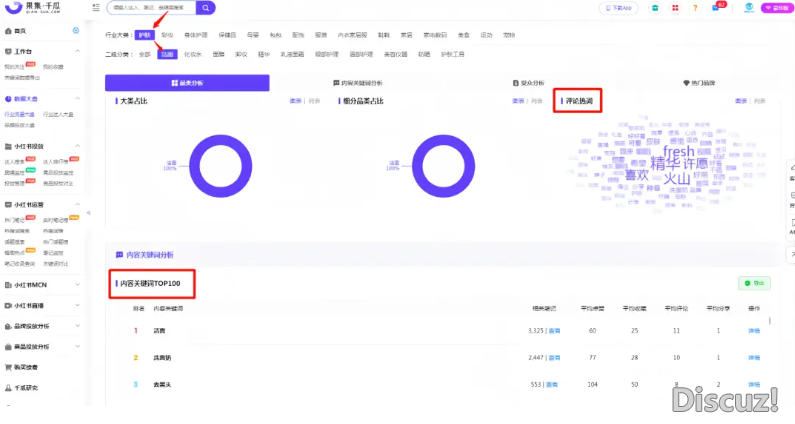Toggle the hamburger menu icon beside the logo
Image resolution: width=795 pixels, height=424 pixels.
[x=96, y=8]
